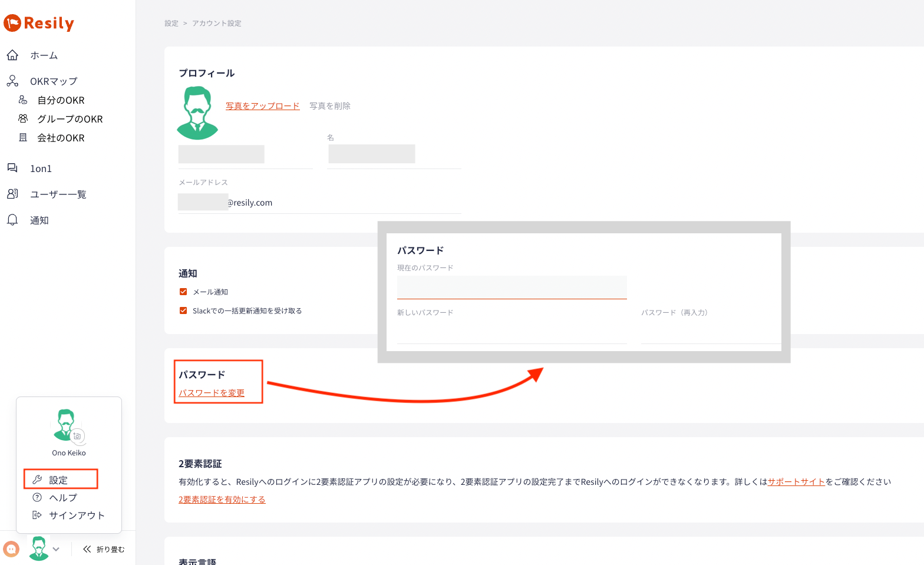Click the sign-out icon in the popup
Viewport: 924px width, 565px height.
[x=37, y=515]
